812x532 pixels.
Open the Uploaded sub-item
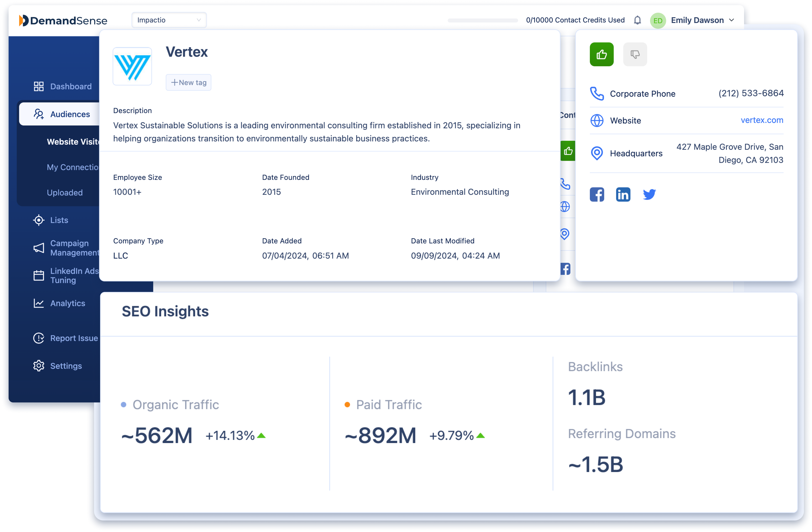pyautogui.click(x=65, y=193)
